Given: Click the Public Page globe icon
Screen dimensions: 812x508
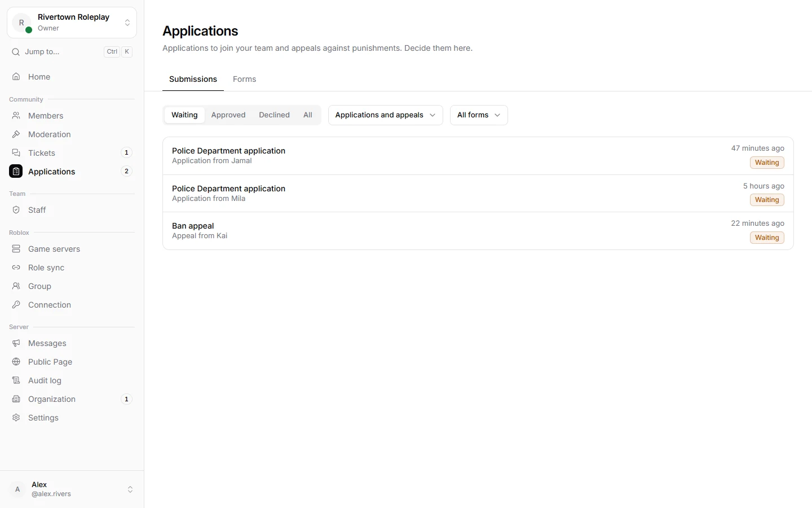Looking at the screenshot, I should click(16, 362).
